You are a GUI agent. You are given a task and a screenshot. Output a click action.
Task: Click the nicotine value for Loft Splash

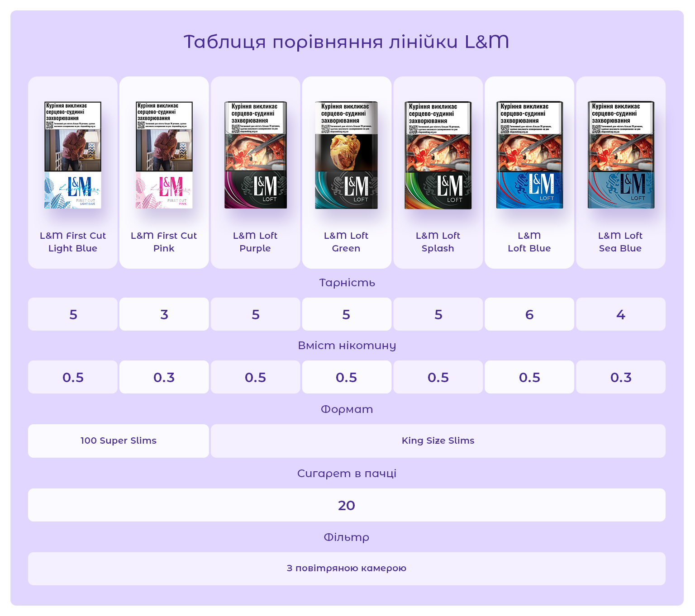click(438, 377)
